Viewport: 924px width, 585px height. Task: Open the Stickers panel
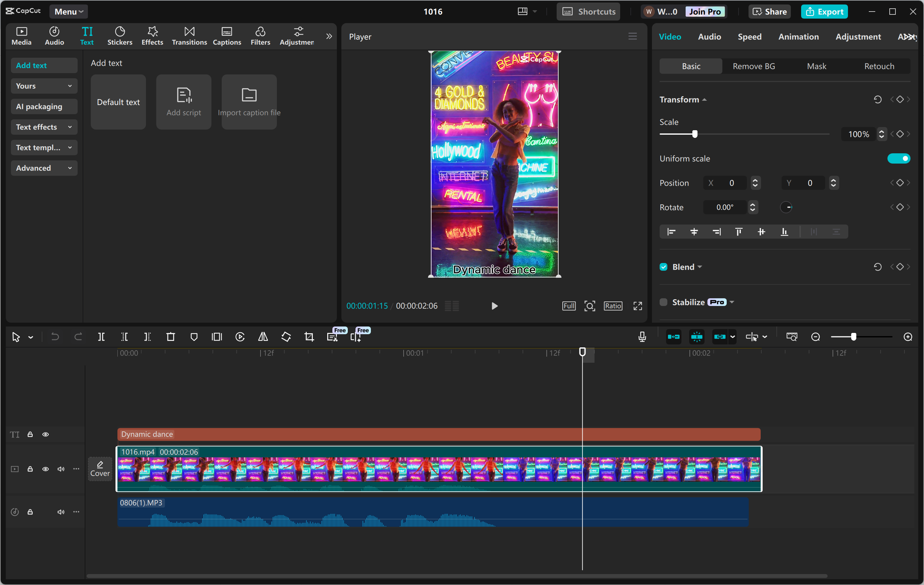point(120,36)
